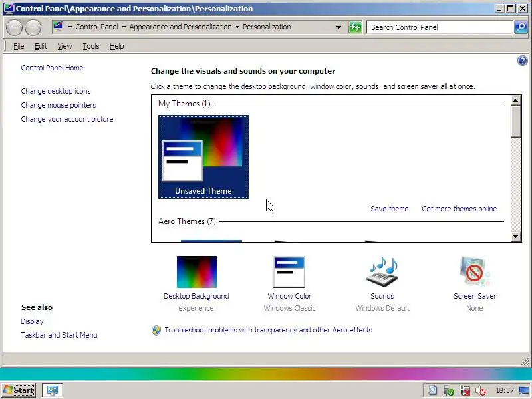Open Change your account picture link

click(67, 119)
